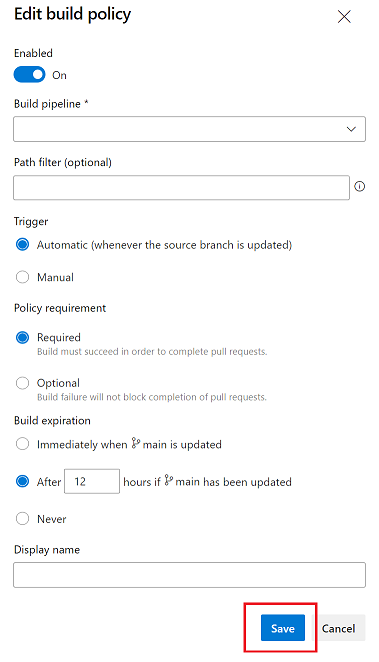Select Automatic trigger radio button
The height and width of the screenshot is (662, 379).
pyautogui.click(x=22, y=244)
